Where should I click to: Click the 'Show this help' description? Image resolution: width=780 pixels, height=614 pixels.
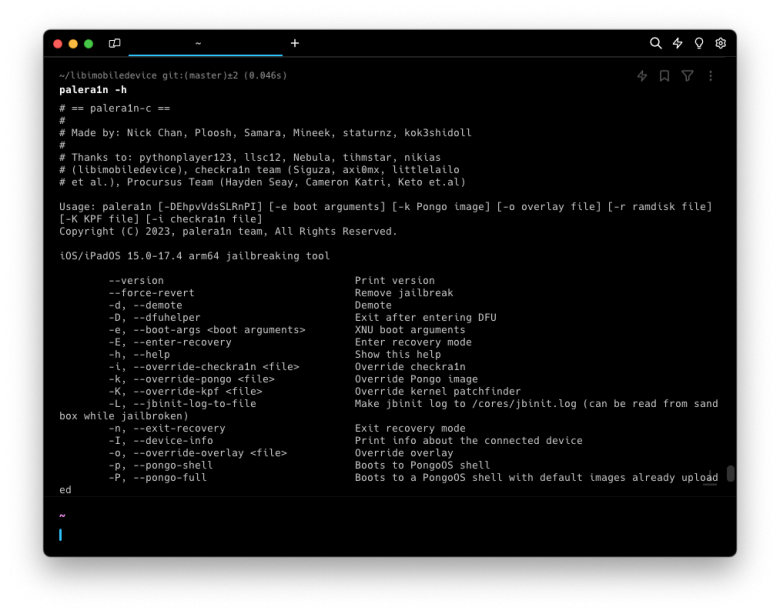398,355
